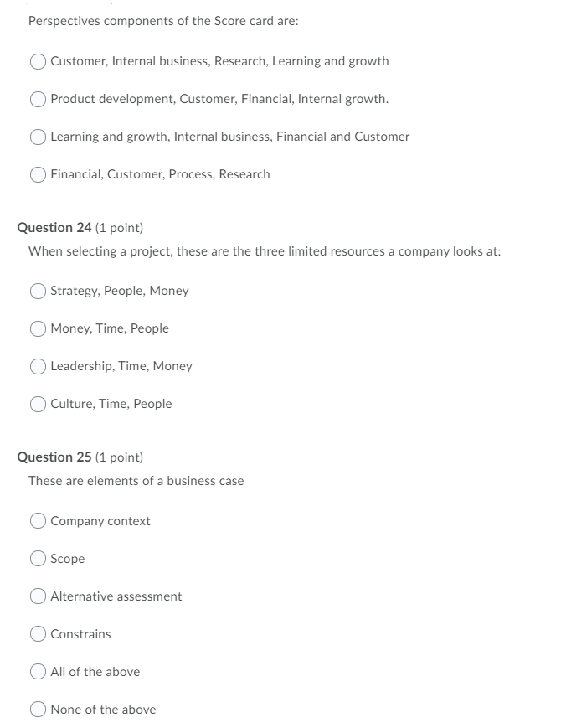Choose "None of the above"
This screenshot has height=728, width=561.
pos(38,710)
